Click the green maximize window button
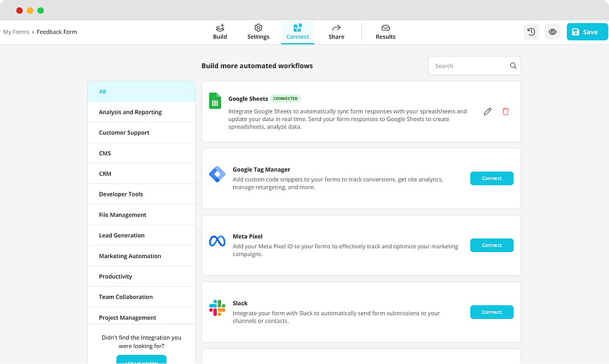 (x=40, y=10)
